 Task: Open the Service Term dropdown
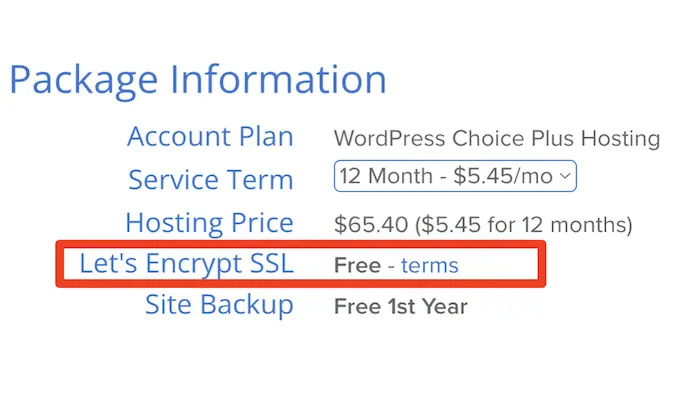point(455,177)
